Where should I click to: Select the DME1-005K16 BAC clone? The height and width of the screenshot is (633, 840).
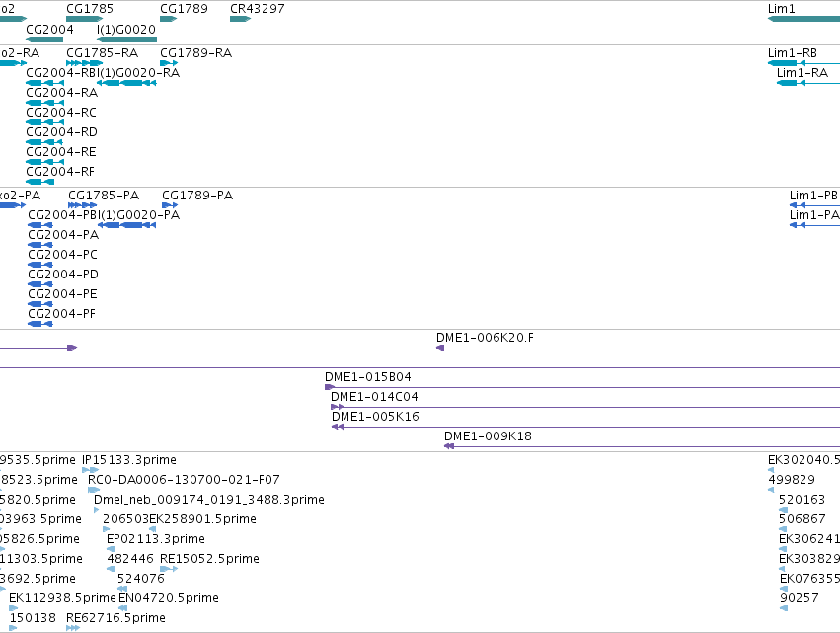(x=585, y=428)
